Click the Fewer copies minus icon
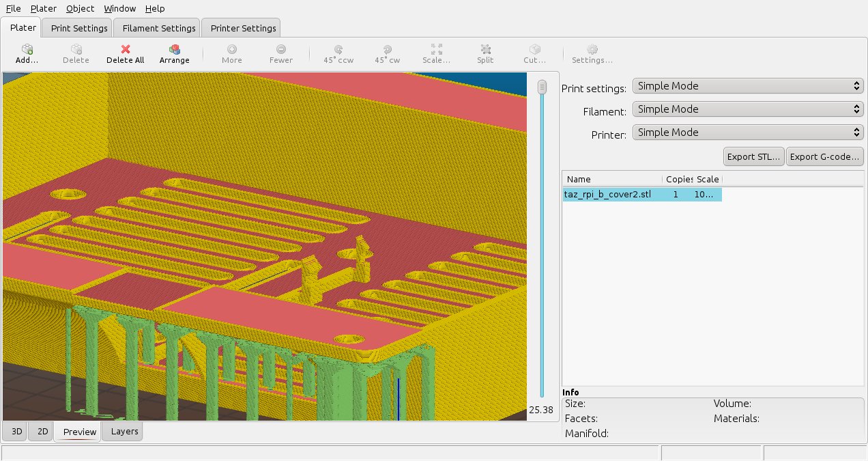 click(281, 50)
